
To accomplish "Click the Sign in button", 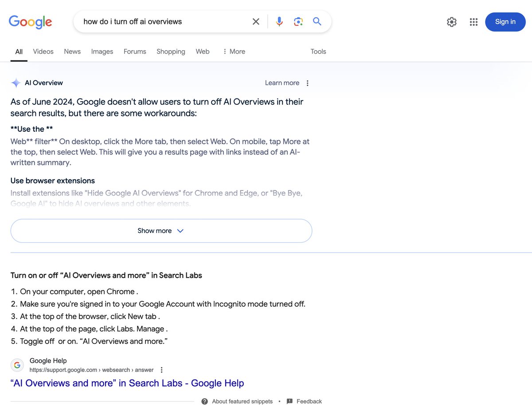I will 505,22.
